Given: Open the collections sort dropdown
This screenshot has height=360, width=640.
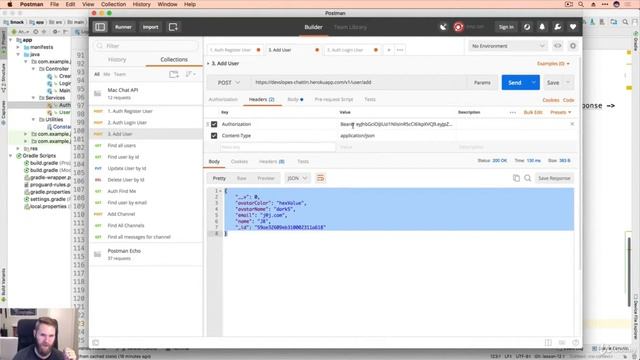Looking at the screenshot, I should click(191, 74).
